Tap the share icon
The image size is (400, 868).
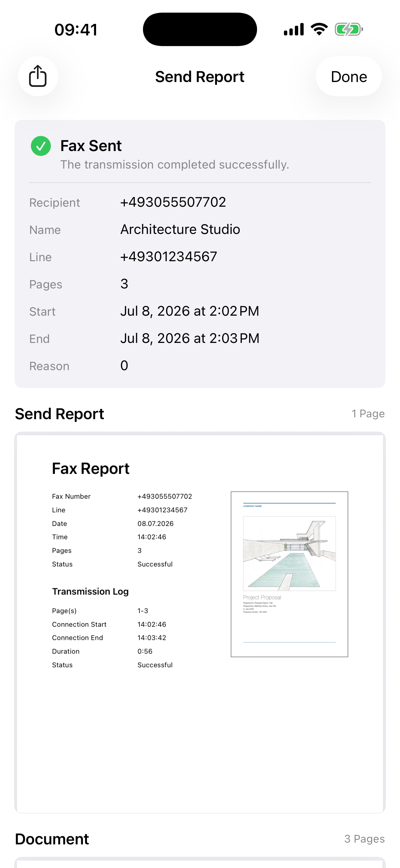pyautogui.click(x=38, y=76)
